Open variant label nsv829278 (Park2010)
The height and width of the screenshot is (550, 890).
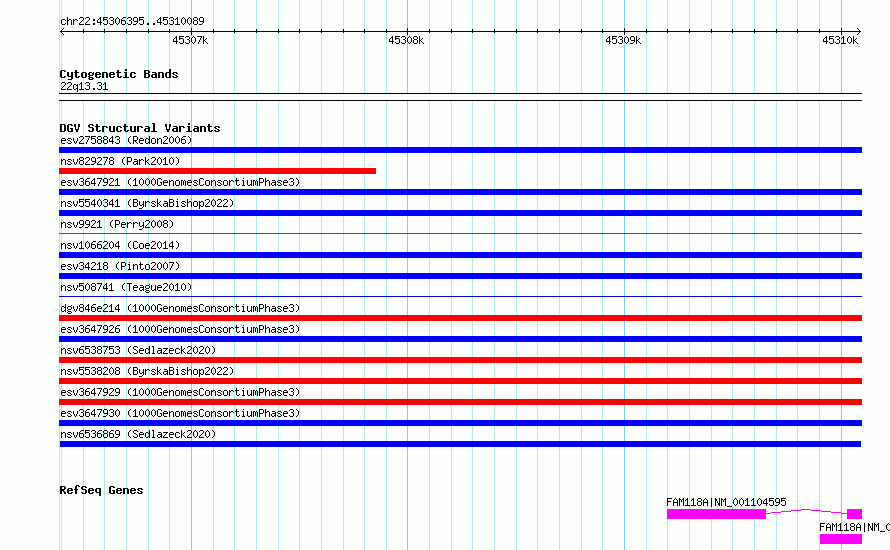pyautogui.click(x=120, y=161)
